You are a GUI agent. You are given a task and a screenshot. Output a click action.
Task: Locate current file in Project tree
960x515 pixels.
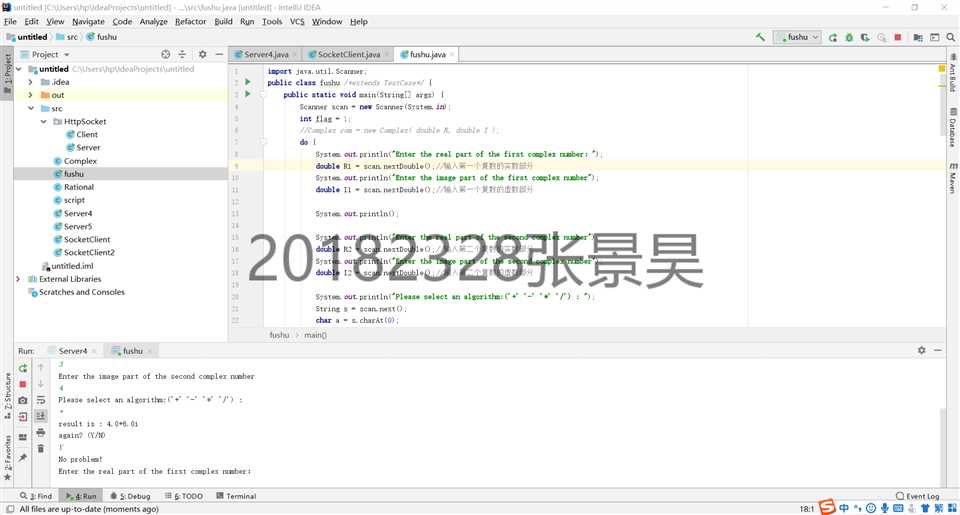165,55
